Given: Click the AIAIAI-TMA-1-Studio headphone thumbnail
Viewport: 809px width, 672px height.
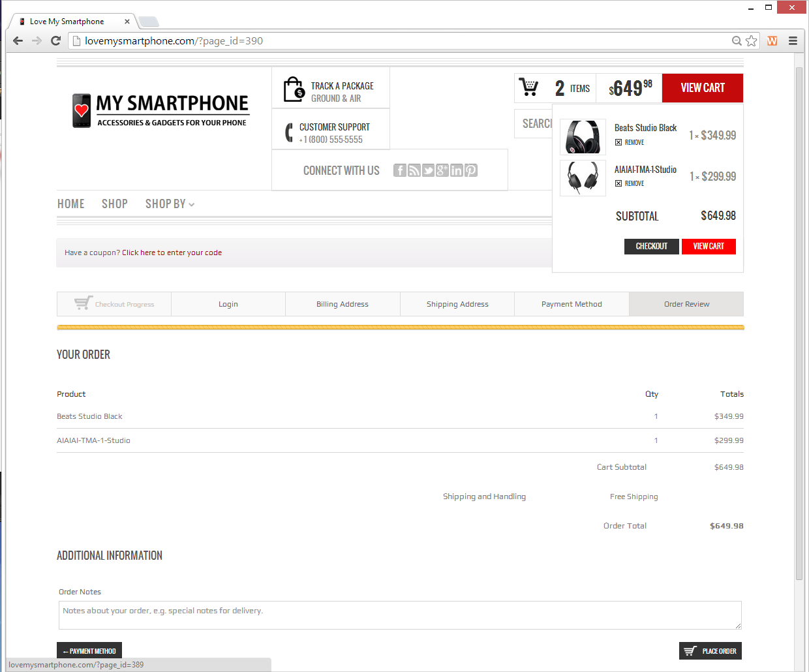Looking at the screenshot, I should (583, 178).
